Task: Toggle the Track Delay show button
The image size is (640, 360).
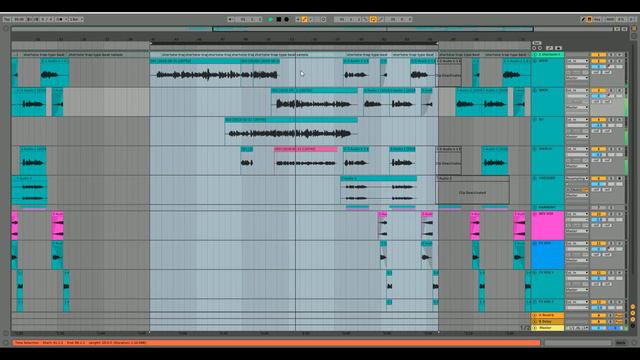Action: coord(633,325)
